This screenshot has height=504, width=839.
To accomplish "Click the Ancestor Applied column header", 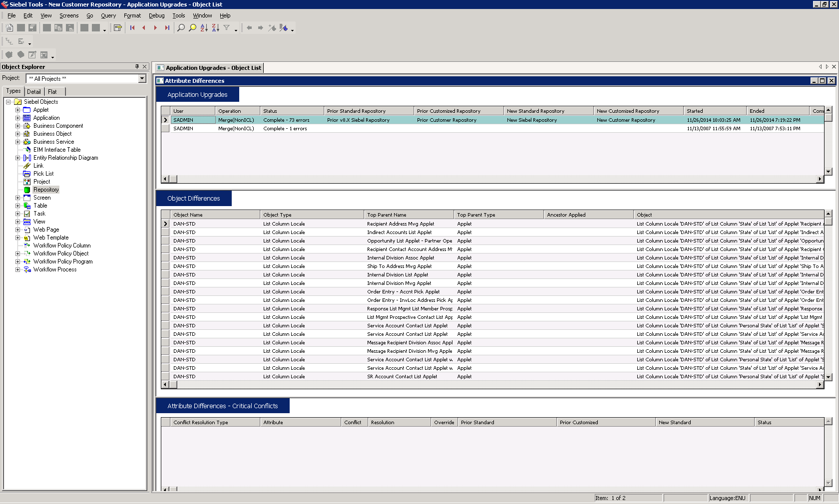I will click(x=589, y=215).
